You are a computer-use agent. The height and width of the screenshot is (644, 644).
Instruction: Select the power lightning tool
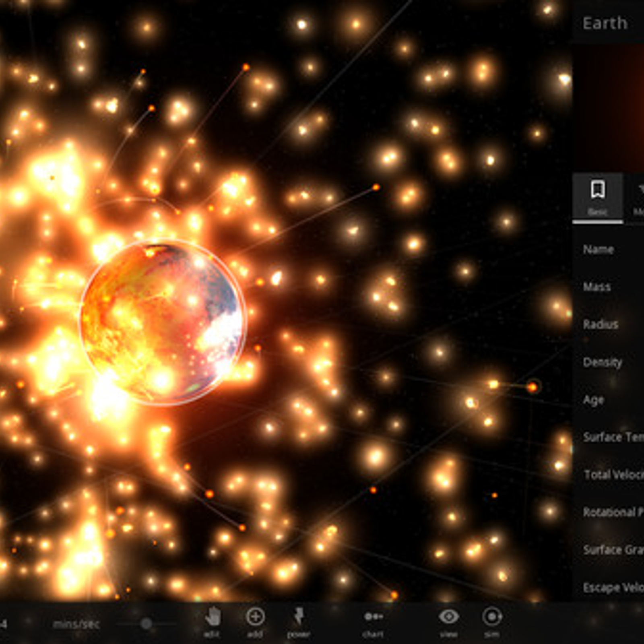[298, 622]
